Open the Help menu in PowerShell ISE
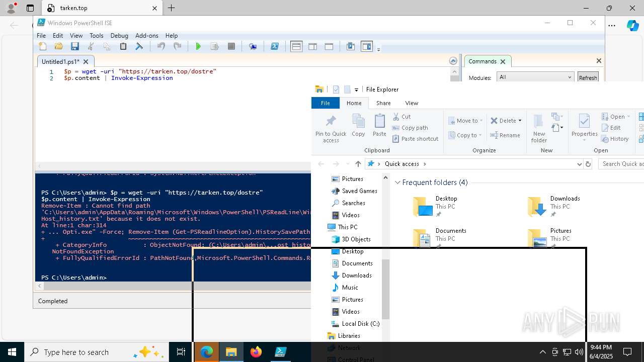The image size is (644, 362). click(172, 36)
